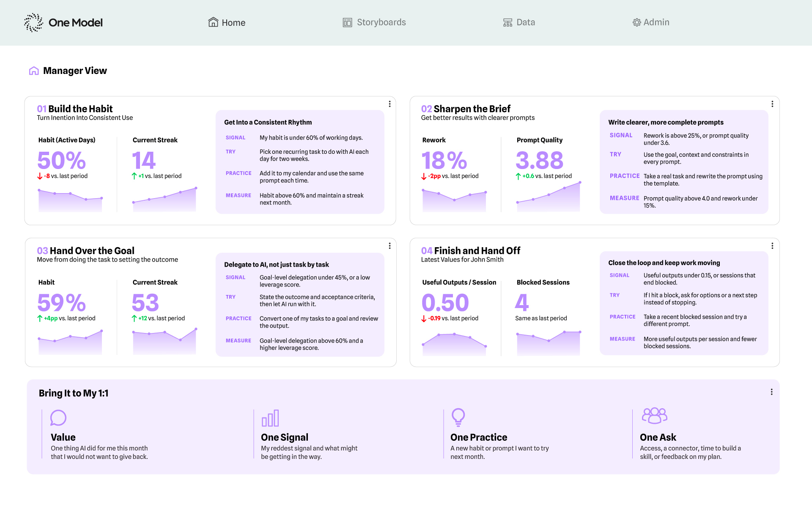Go to the Home tab
Screen dimensions: 812x513
pyautogui.click(x=227, y=22)
